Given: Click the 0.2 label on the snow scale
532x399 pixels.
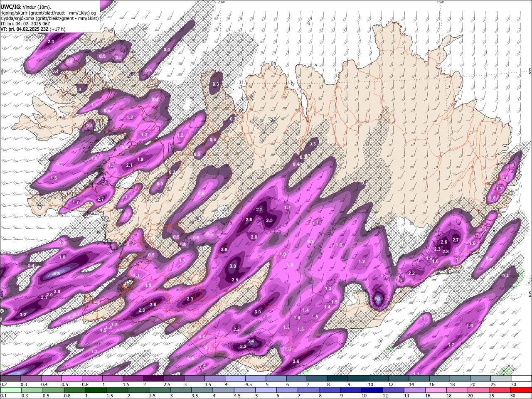Looking at the screenshot, I should click(3, 384).
